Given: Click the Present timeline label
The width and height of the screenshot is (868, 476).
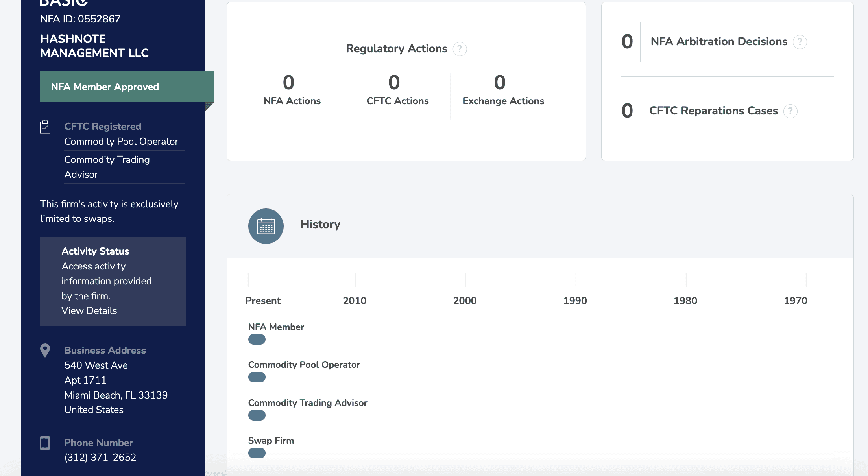Looking at the screenshot, I should coord(263,301).
